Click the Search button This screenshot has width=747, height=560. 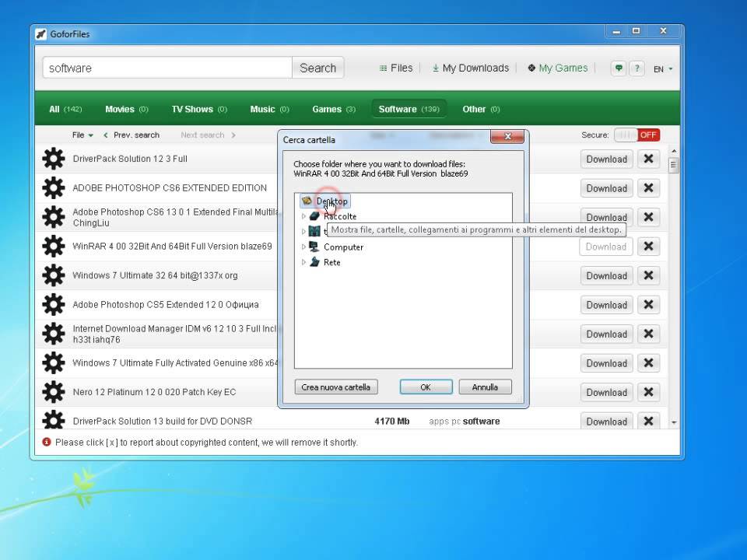317,68
